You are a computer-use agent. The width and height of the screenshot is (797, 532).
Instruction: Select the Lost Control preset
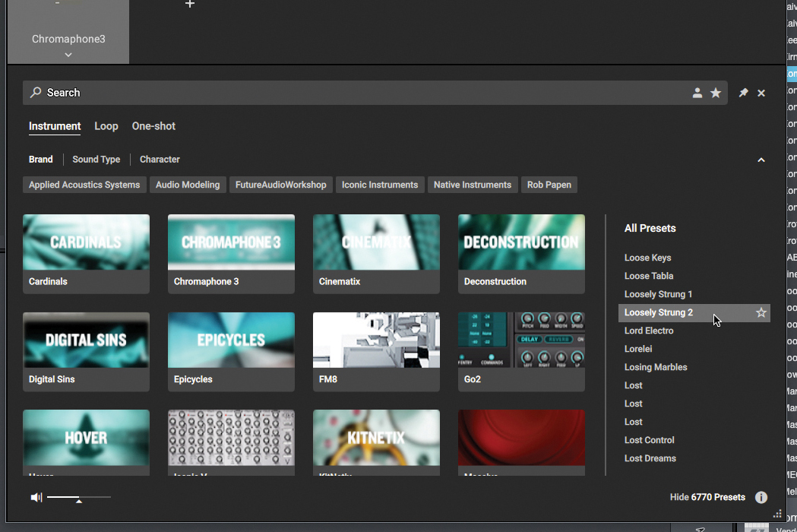(x=649, y=440)
